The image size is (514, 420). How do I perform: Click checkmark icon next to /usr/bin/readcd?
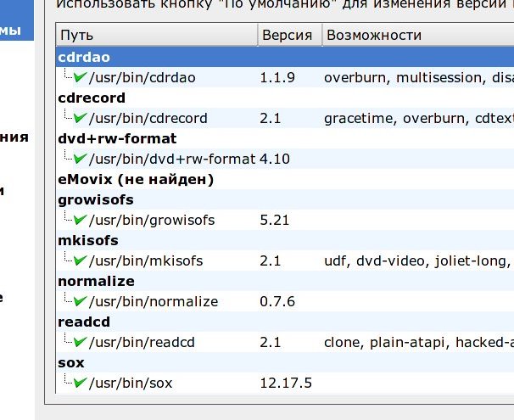click(x=81, y=342)
